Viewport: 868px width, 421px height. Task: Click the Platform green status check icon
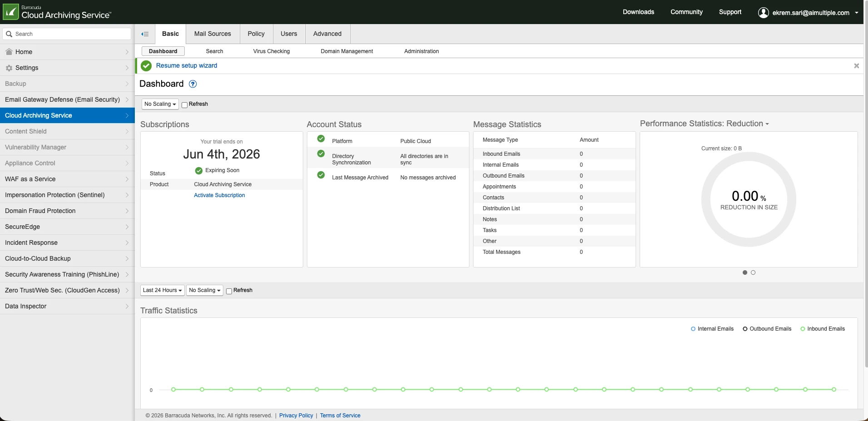[x=321, y=139]
